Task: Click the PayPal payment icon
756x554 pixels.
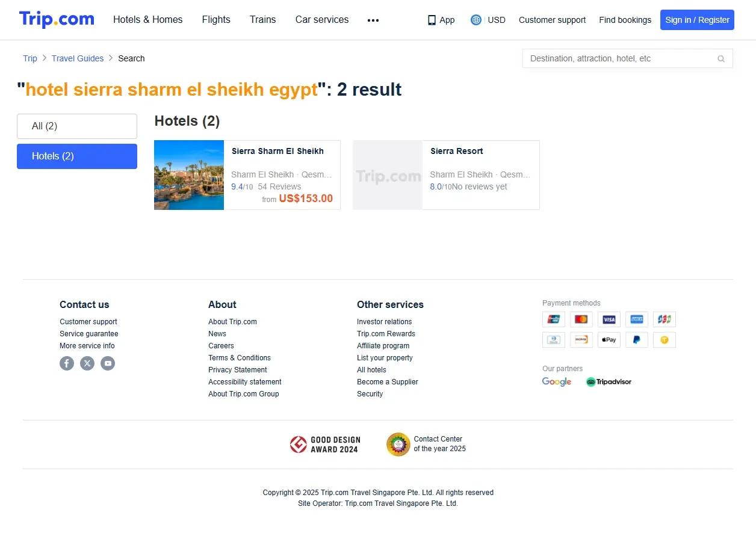Action: point(637,340)
